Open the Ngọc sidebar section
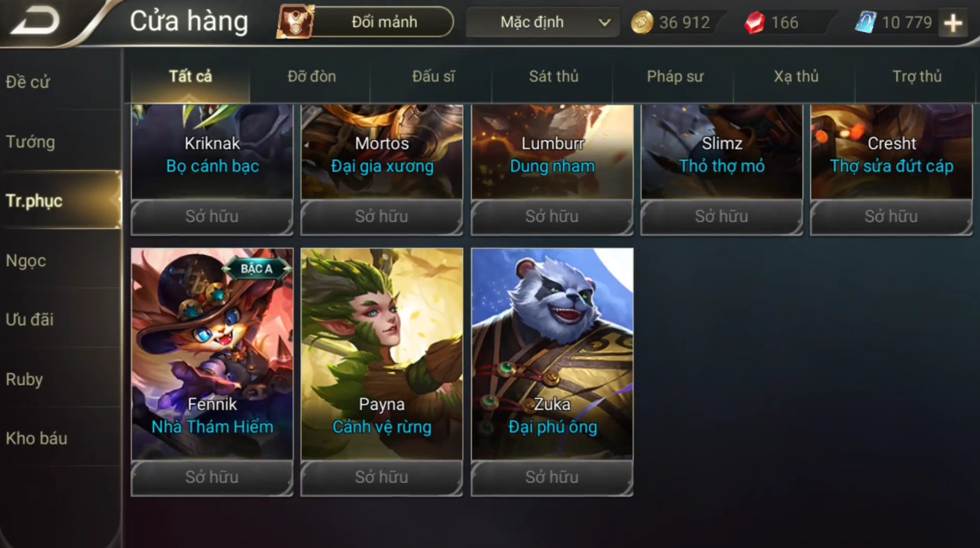Screen dimensions: 980x548 tap(26, 261)
